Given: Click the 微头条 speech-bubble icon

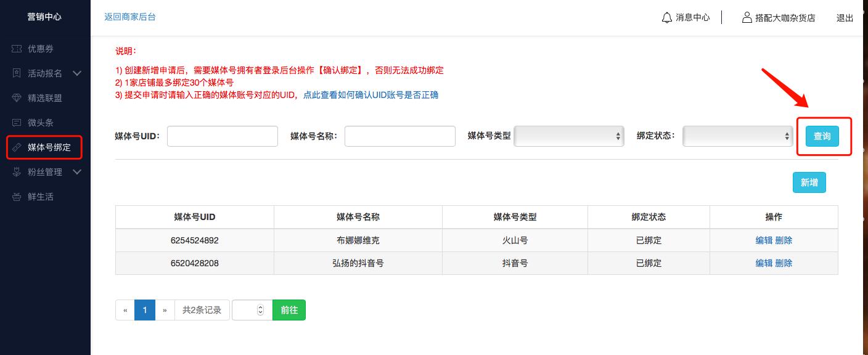Looking at the screenshot, I should pyautogui.click(x=15, y=123).
